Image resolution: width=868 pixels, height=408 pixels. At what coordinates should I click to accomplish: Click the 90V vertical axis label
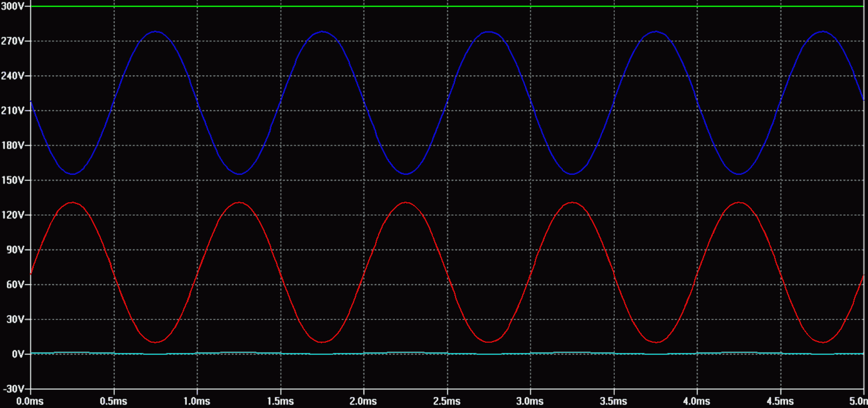(x=14, y=249)
